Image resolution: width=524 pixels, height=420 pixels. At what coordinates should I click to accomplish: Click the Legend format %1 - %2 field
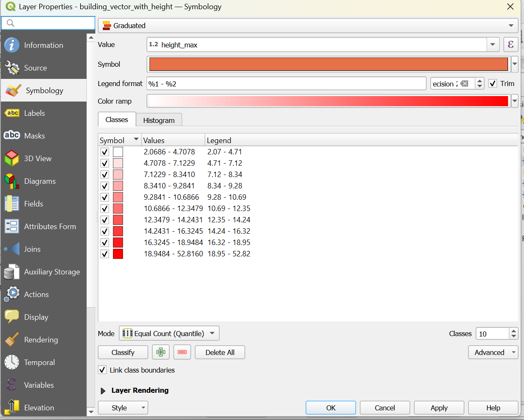pyautogui.click(x=286, y=83)
